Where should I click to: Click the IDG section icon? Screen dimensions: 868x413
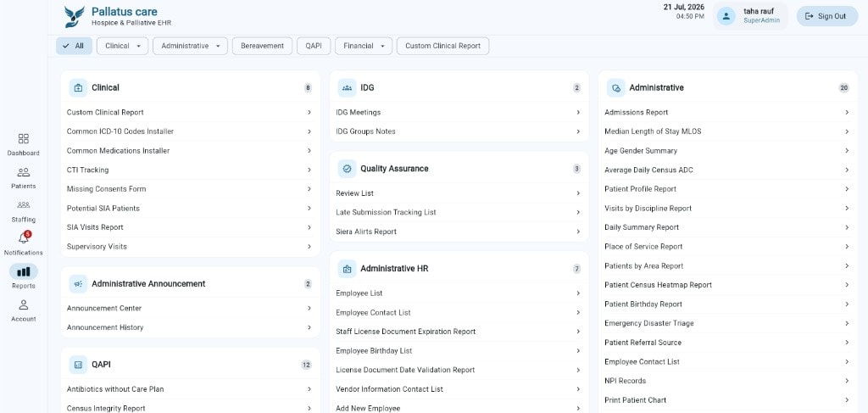(x=347, y=87)
